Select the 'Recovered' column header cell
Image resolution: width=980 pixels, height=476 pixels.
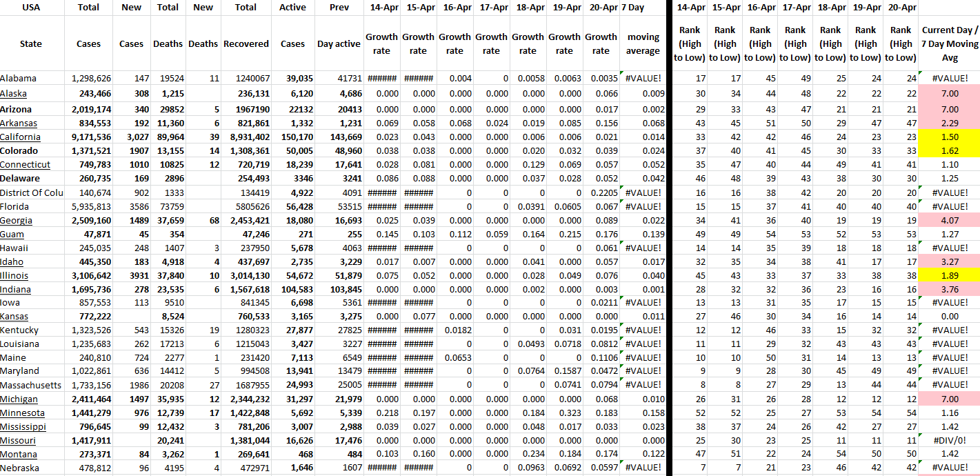point(246,43)
